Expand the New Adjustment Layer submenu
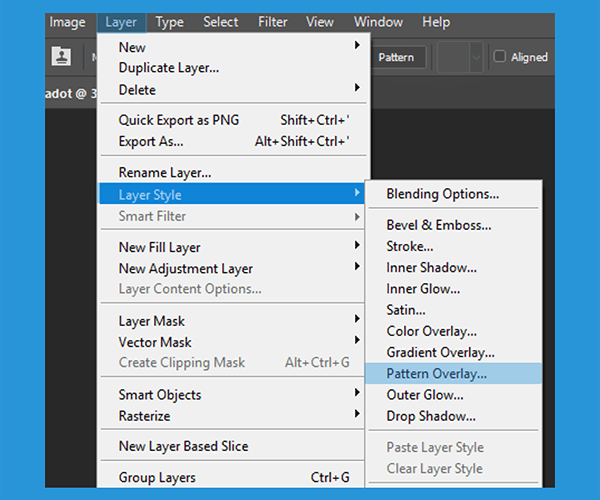 pos(233,269)
